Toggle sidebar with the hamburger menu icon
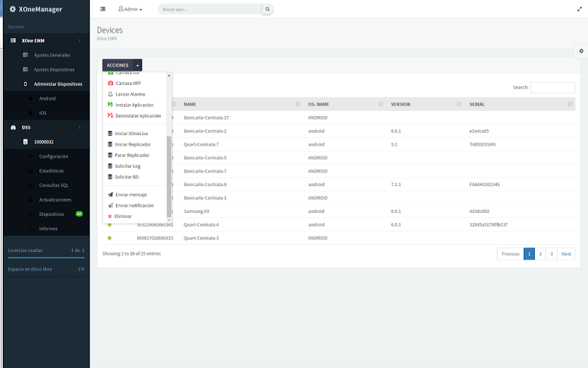The width and height of the screenshot is (588, 368). [x=102, y=9]
